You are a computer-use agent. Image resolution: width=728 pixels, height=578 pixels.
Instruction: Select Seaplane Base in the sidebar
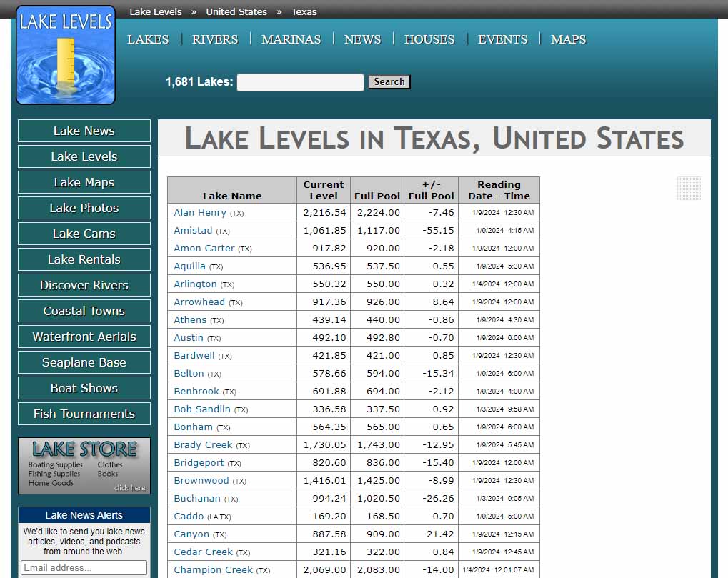[84, 362]
